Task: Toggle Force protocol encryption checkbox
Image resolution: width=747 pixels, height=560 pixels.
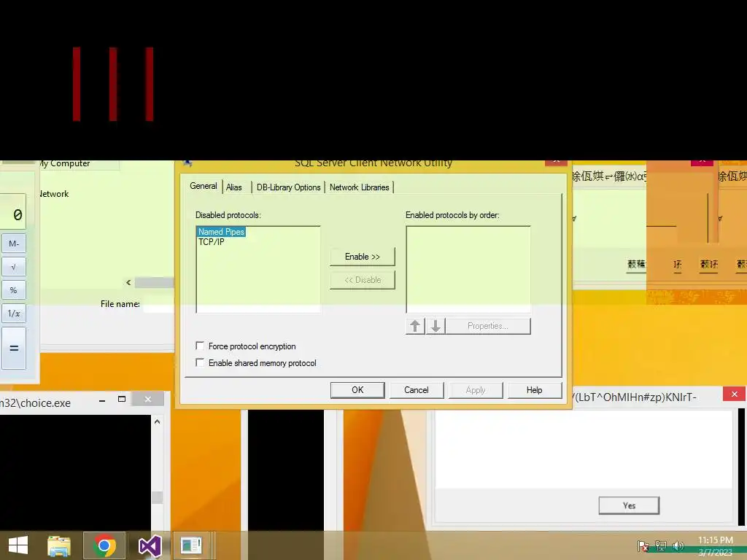Action: [200, 346]
